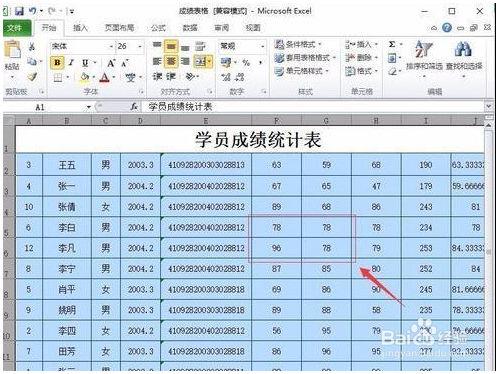The width and height of the screenshot is (501, 374).
Task: Toggle Italic formatting button
Action: pyautogui.click(x=71, y=63)
